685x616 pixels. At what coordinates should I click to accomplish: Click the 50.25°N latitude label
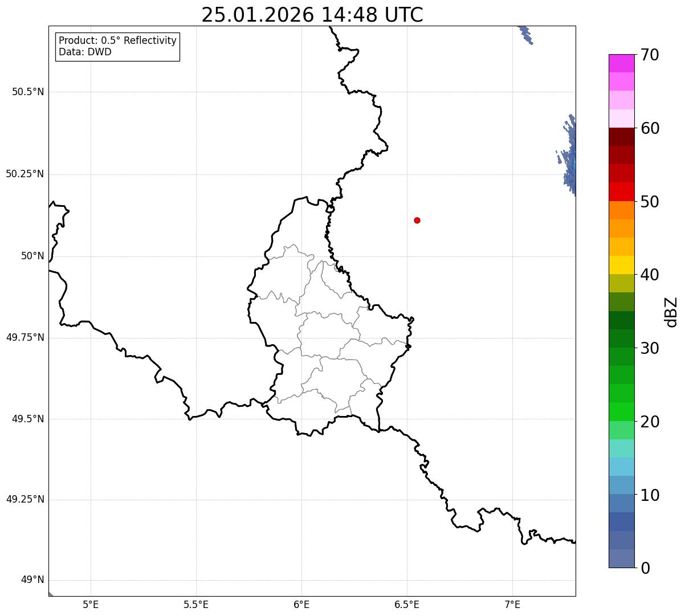pos(25,174)
